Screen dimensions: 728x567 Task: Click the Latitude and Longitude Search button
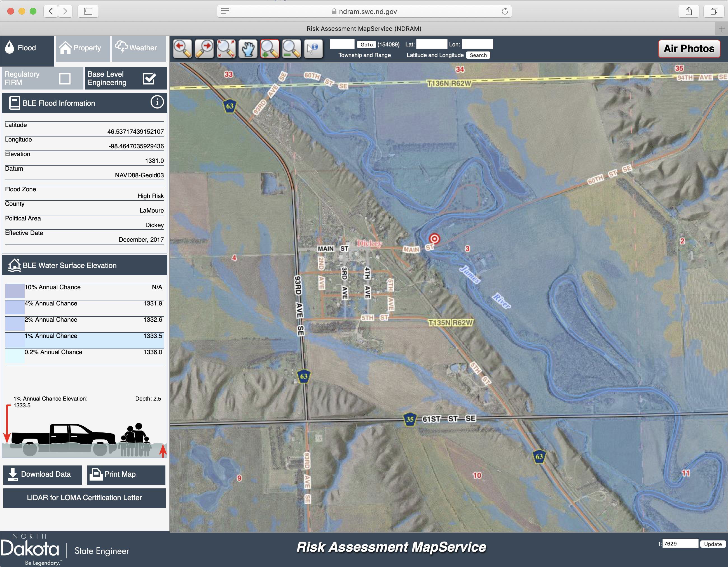478,55
